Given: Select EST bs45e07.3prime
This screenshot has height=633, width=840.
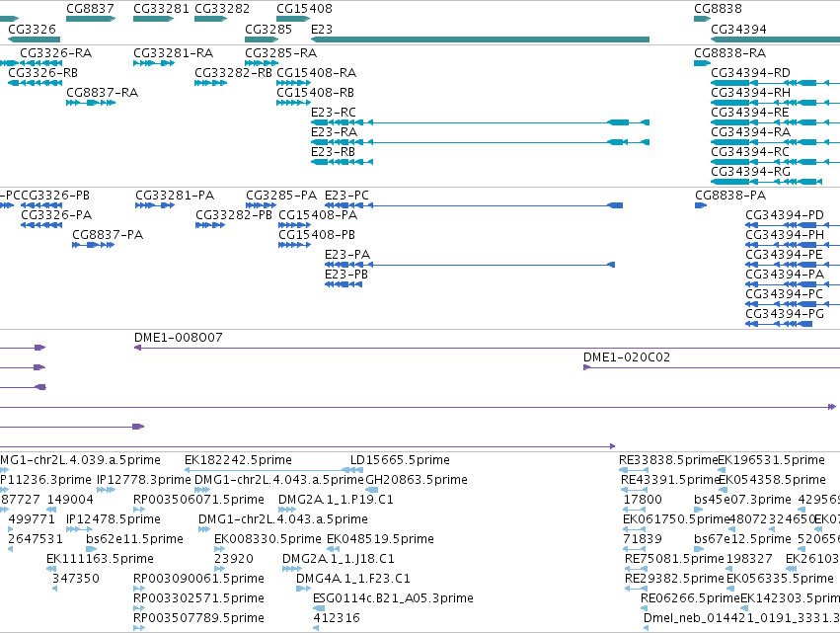Looking at the screenshot, I should (x=742, y=500).
